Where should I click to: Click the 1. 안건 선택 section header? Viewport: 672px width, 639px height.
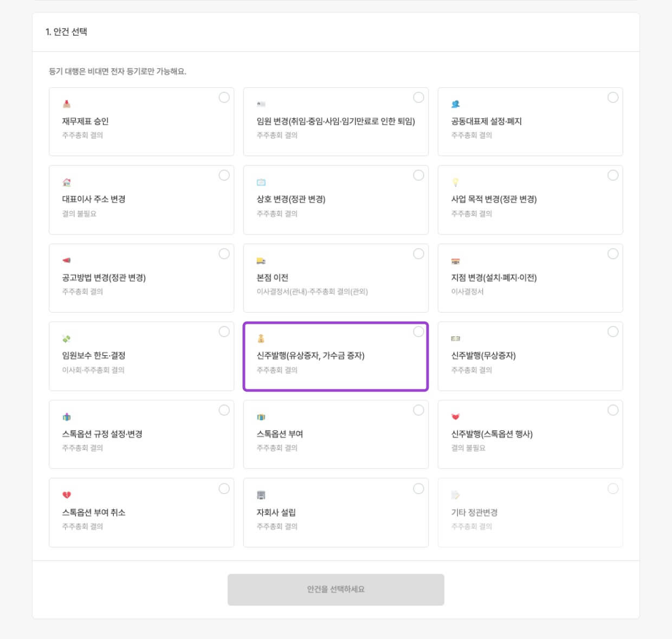pyautogui.click(x=67, y=32)
